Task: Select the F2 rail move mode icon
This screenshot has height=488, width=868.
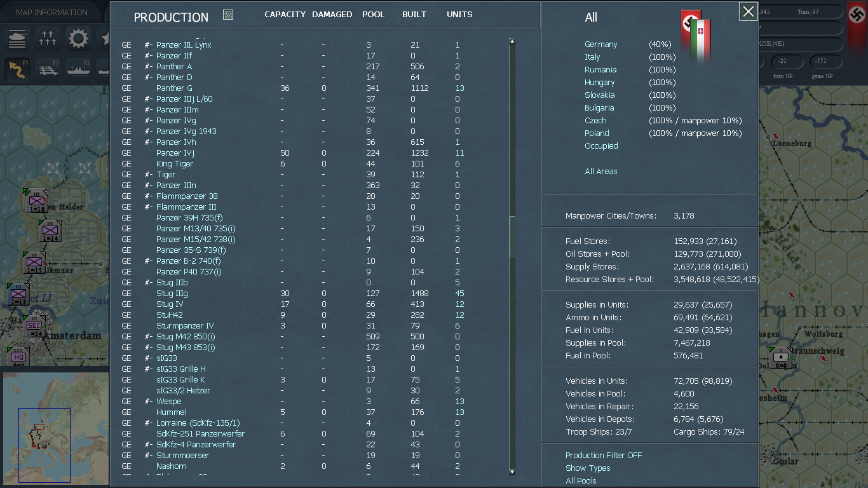Action: [x=48, y=69]
